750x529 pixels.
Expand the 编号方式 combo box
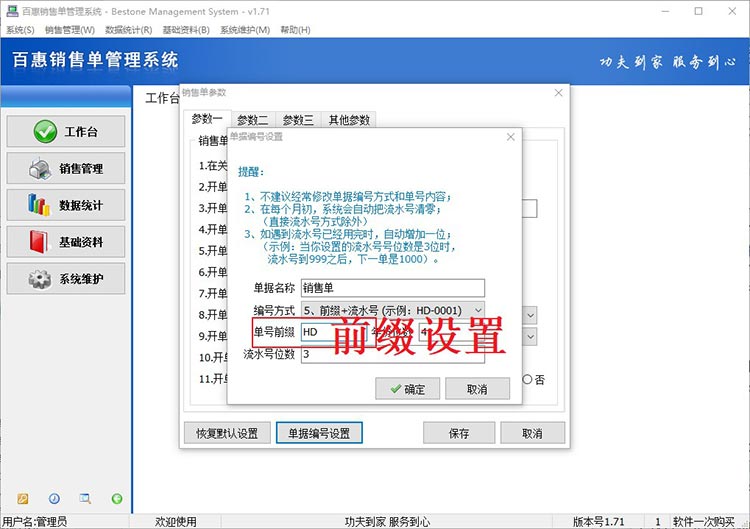click(x=478, y=310)
